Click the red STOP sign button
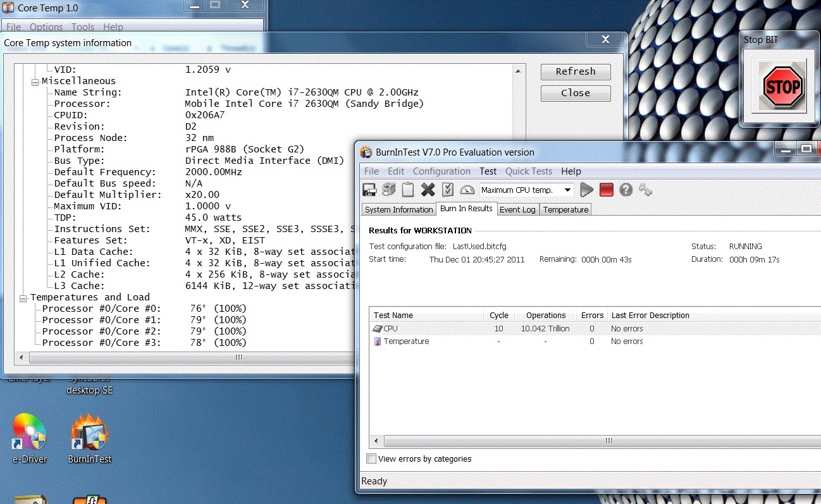 [782, 87]
